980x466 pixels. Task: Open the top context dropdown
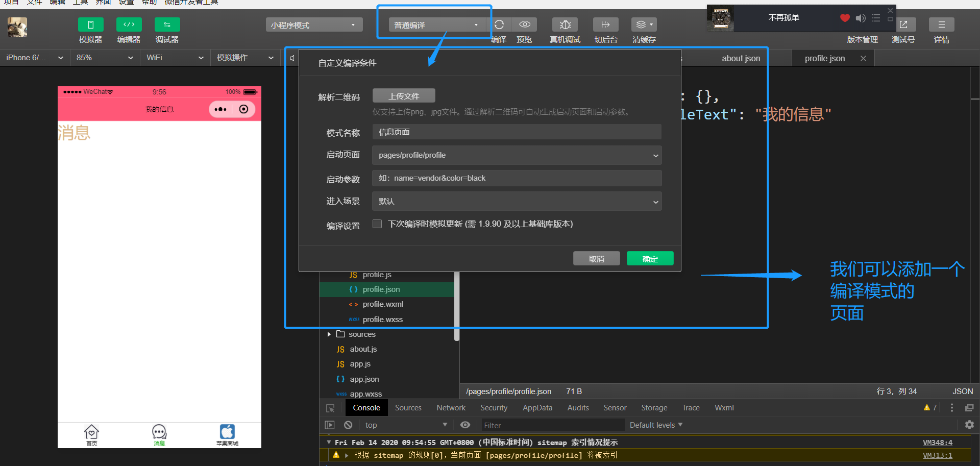(x=406, y=425)
